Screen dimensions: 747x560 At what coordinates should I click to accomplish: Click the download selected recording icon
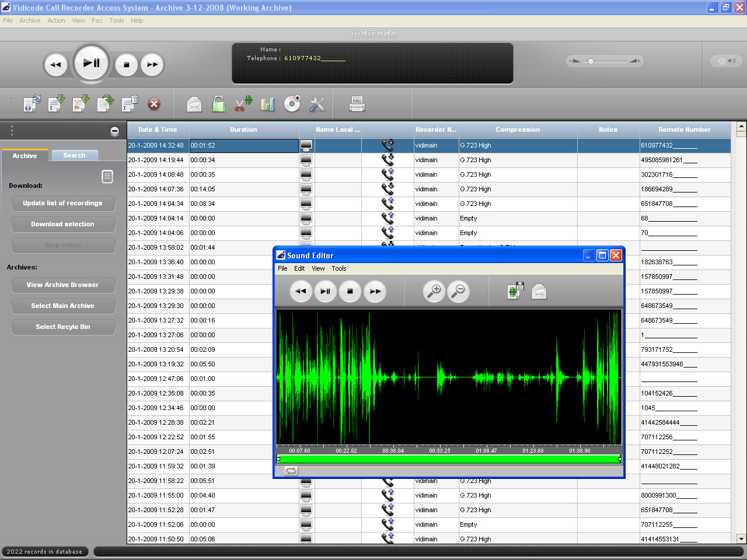pos(57,104)
